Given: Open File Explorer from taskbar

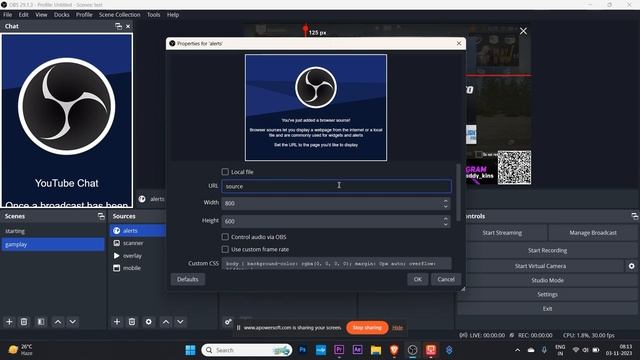Looking at the screenshot, I should pyautogui.click(x=376, y=350).
